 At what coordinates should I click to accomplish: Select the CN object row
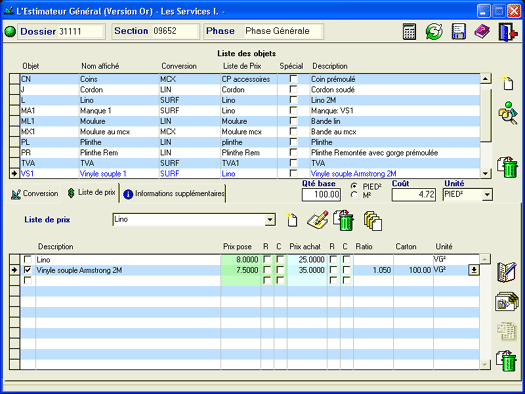click(x=249, y=79)
